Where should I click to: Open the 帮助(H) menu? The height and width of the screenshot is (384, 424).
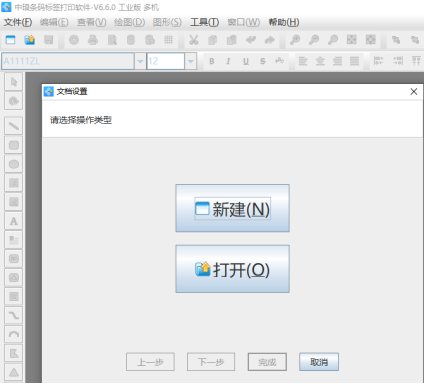click(x=284, y=22)
